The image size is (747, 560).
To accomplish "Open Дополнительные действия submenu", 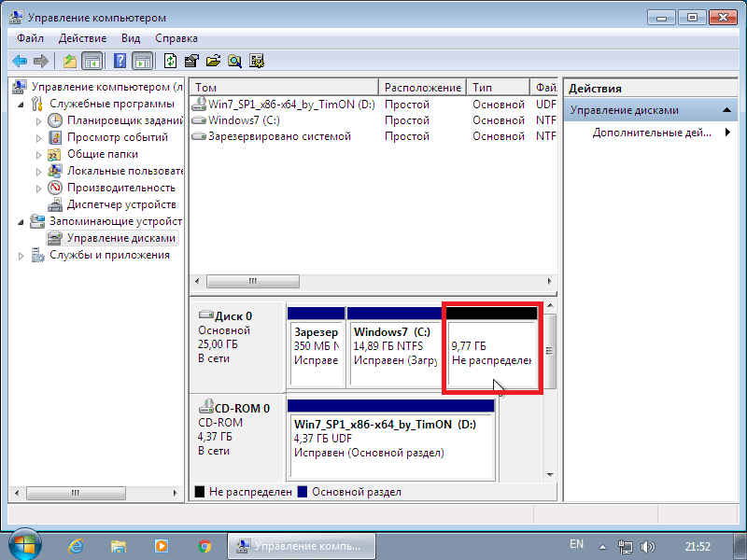I will [x=661, y=133].
